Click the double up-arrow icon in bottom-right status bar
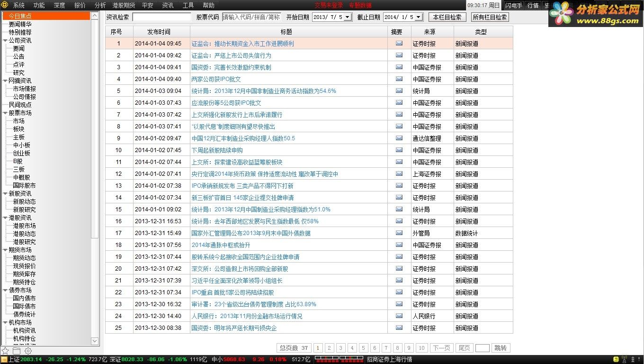This screenshot has width=644, height=364. [x=632, y=360]
